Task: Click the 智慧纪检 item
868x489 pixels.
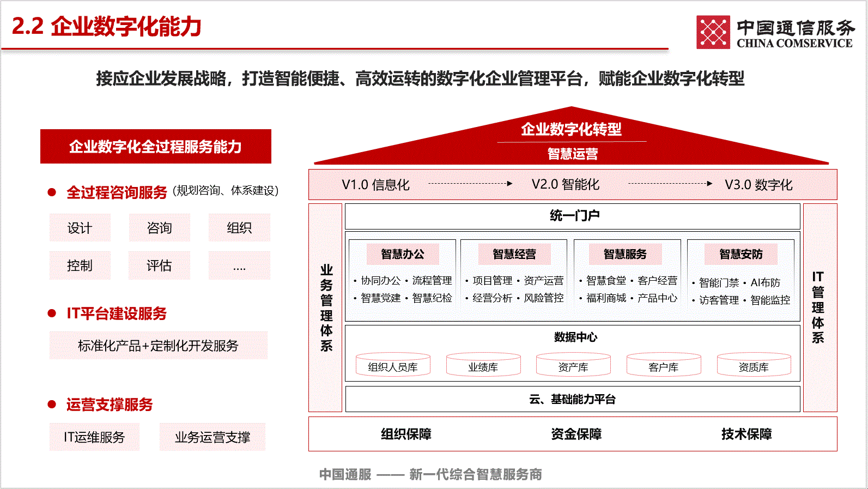Action: (x=432, y=298)
